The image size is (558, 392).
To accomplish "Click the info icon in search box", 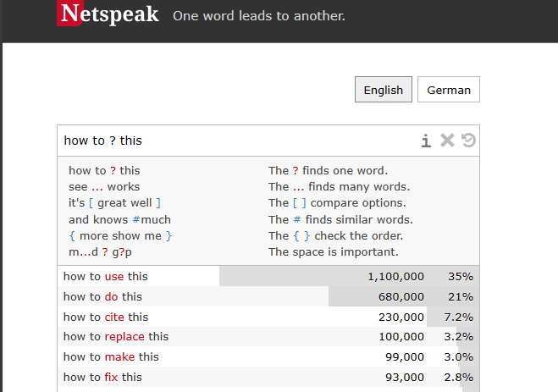I will 427,141.
